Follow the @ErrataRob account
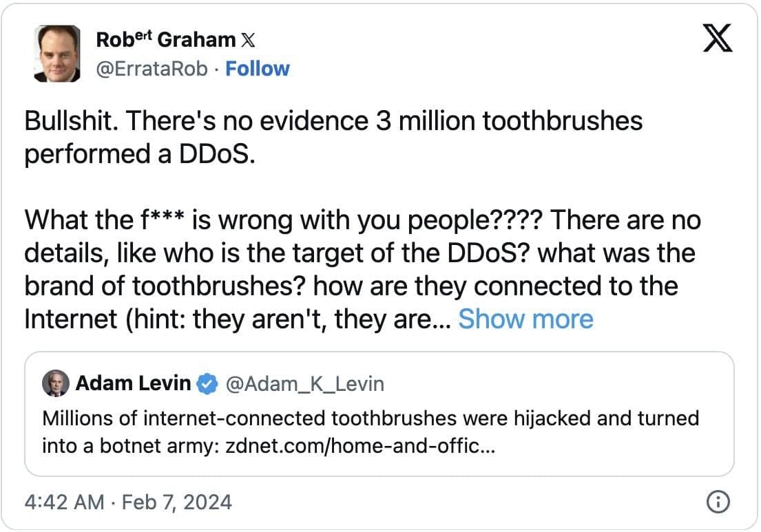 pyautogui.click(x=258, y=69)
